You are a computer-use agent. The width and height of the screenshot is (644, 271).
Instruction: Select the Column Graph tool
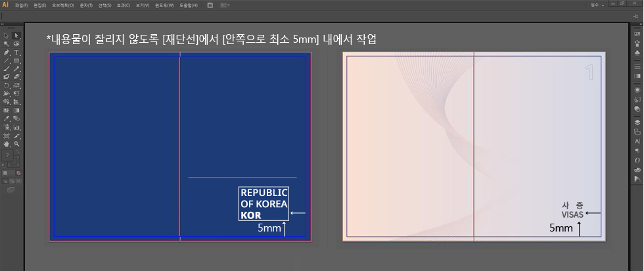tap(16, 128)
